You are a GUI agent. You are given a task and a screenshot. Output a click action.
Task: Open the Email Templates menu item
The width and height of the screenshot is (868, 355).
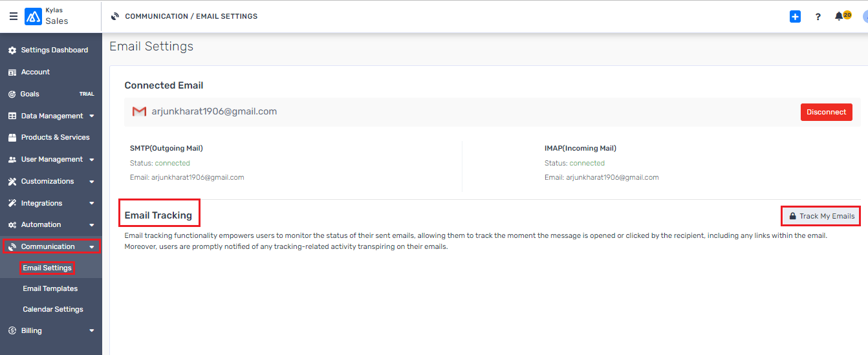coord(50,288)
